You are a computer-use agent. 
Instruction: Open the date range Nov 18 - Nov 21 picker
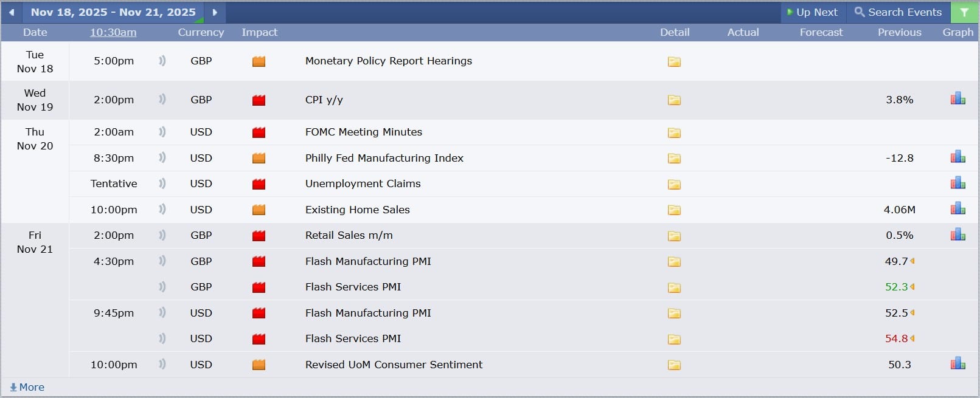113,12
